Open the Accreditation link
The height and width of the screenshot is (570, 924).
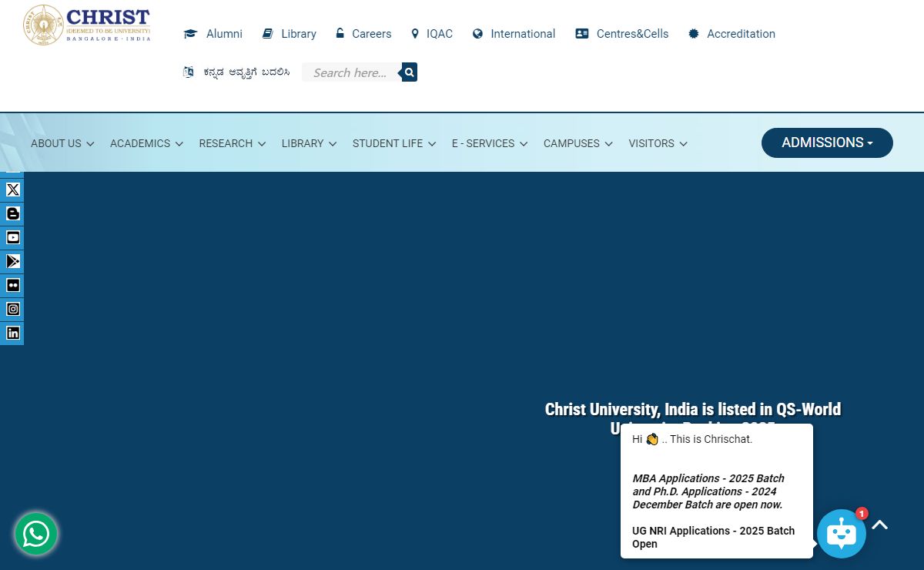[731, 34]
